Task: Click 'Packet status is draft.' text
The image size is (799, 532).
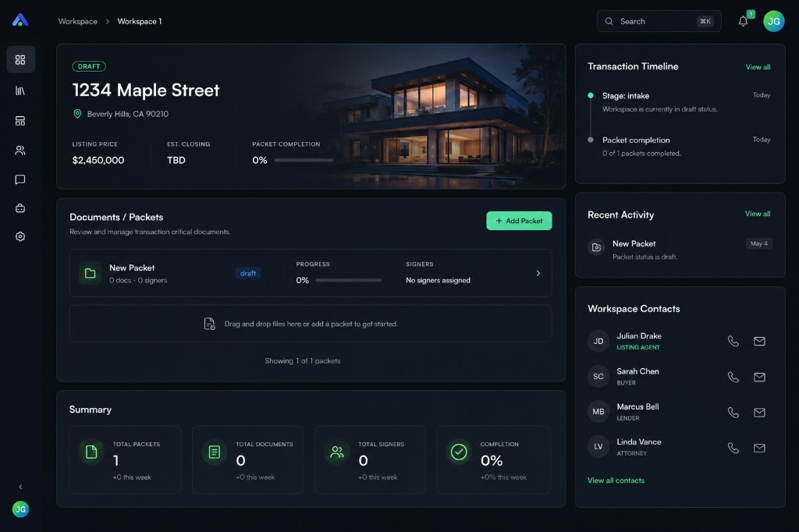Action: [x=645, y=257]
